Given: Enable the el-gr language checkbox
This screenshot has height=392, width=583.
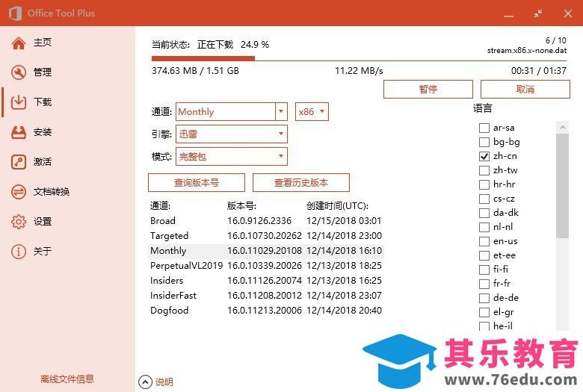Looking at the screenshot, I should coord(484,312).
